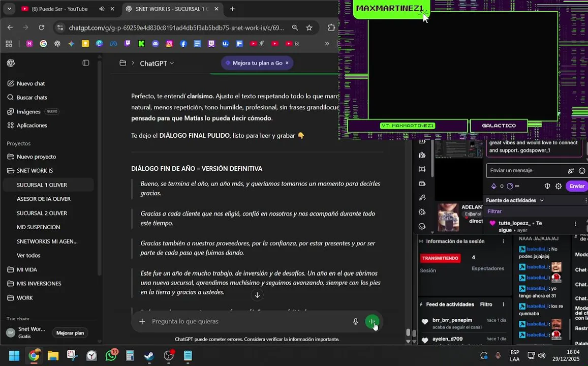This screenshot has height=366, width=588.
Task: Open tutte_lopezz_ activity options menu
Action: point(575,224)
